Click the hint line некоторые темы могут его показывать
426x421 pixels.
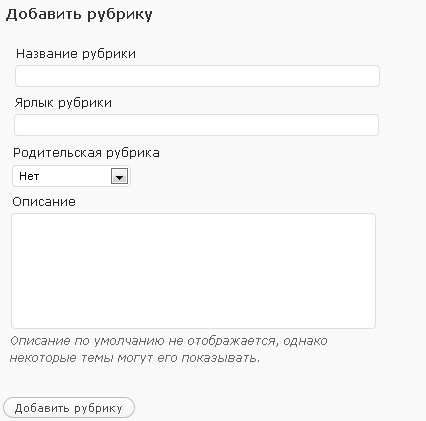pyautogui.click(x=135, y=358)
